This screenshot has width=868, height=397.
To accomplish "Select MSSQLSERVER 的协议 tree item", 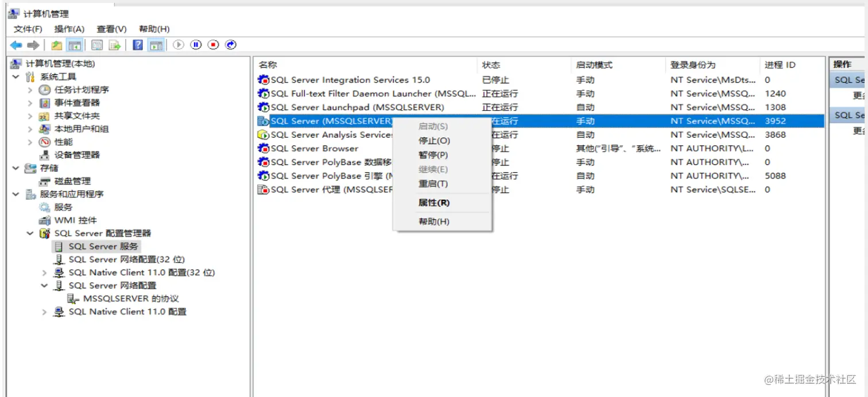I will tap(131, 299).
